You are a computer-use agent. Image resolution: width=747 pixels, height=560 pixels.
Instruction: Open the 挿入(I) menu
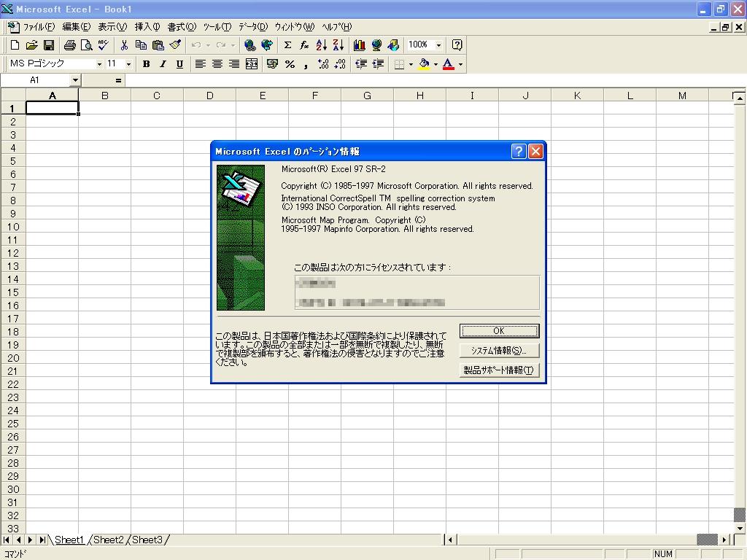[147, 27]
